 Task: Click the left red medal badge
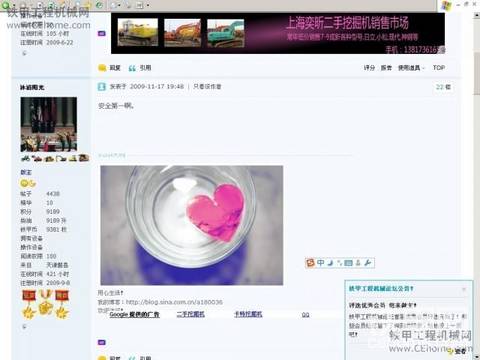point(29,304)
